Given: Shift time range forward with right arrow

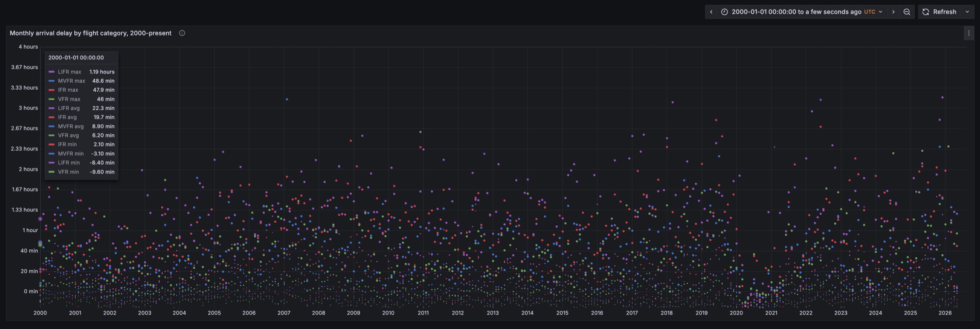Looking at the screenshot, I should point(893,12).
